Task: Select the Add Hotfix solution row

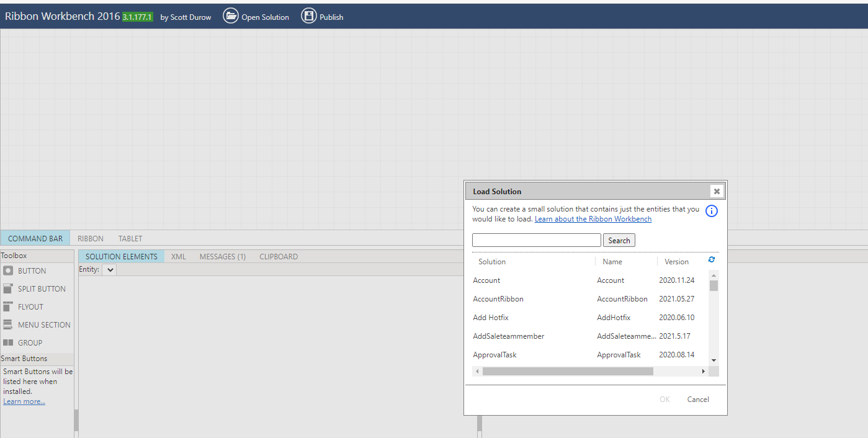Action: tap(590, 318)
